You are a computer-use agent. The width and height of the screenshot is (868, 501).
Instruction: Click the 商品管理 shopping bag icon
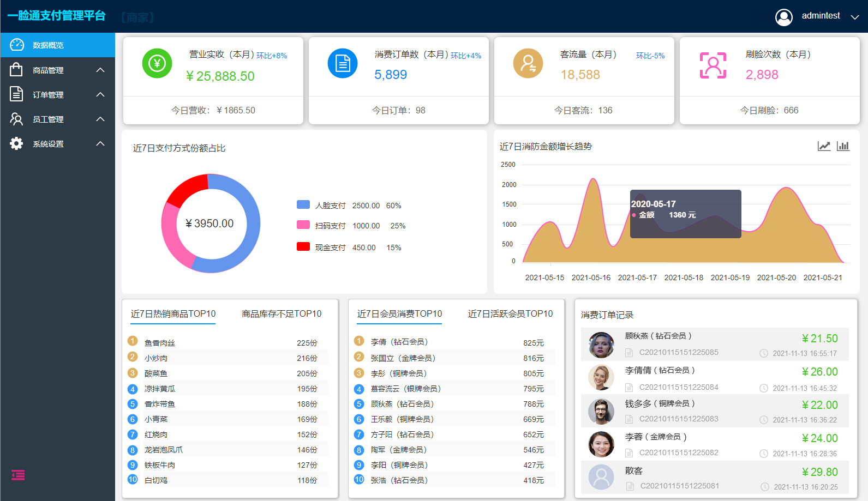tap(16, 70)
